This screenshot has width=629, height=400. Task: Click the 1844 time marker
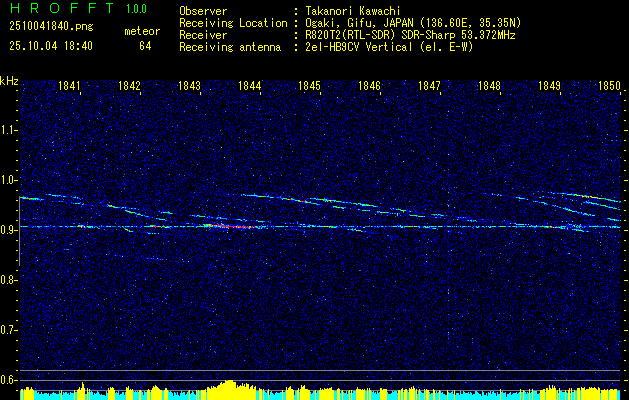pyautogui.click(x=250, y=86)
